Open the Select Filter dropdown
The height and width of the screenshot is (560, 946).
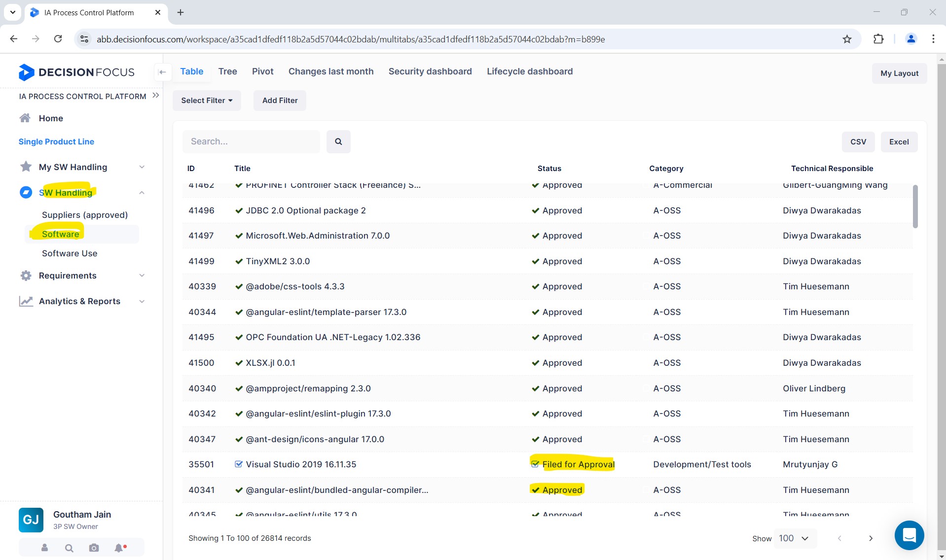207,101
